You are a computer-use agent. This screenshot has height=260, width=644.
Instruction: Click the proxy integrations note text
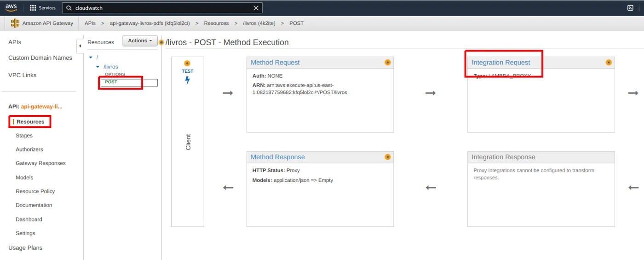click(x=534, y=174)
